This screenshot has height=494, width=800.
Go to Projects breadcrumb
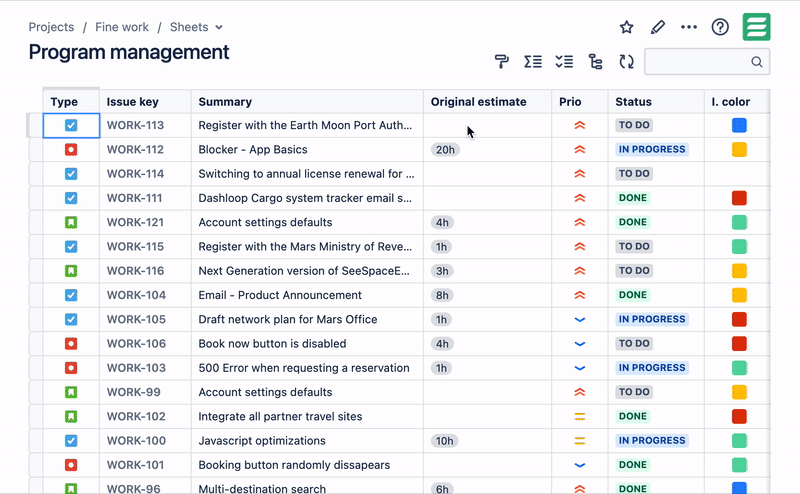click(x=51, y=27)
